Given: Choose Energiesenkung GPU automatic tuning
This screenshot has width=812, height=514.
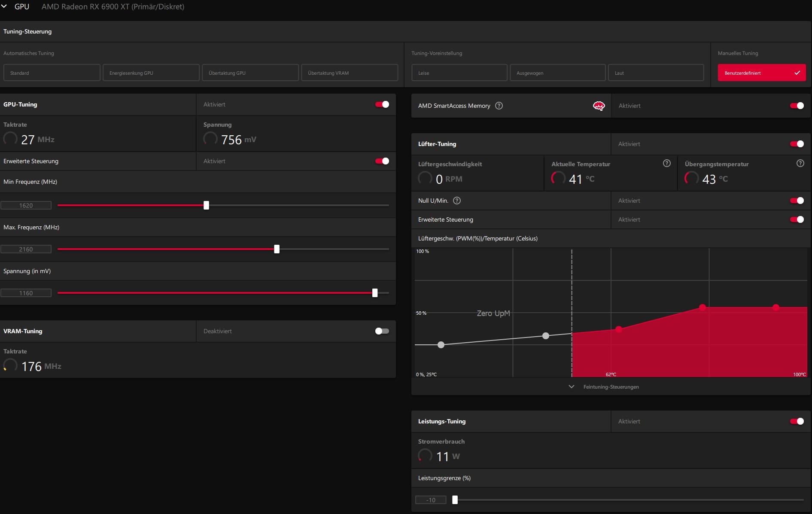Looking at the screenshot, I should pos(151,73).
